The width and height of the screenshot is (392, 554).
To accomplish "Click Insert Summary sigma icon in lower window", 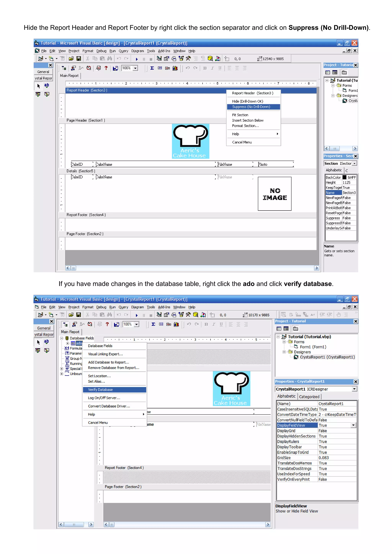I will pos(153,324).
